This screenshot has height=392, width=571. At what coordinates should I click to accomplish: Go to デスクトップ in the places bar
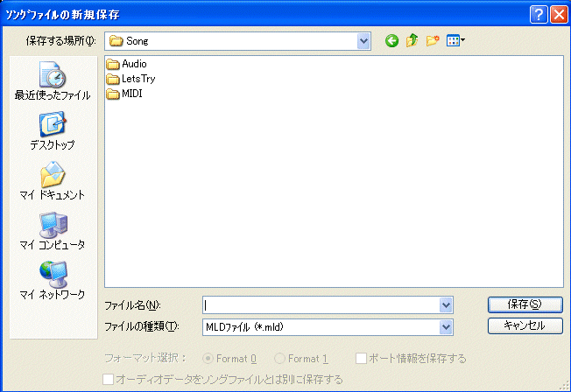(x=53, y=130)
